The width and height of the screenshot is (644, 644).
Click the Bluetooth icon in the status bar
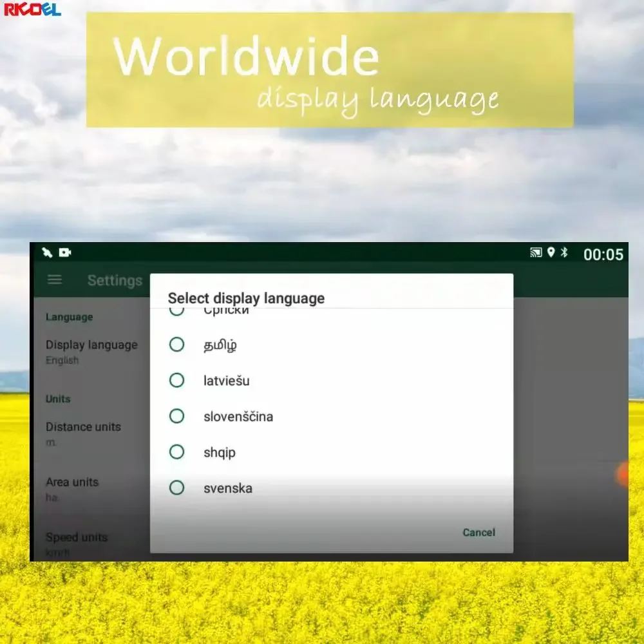(x=565, y=252)
